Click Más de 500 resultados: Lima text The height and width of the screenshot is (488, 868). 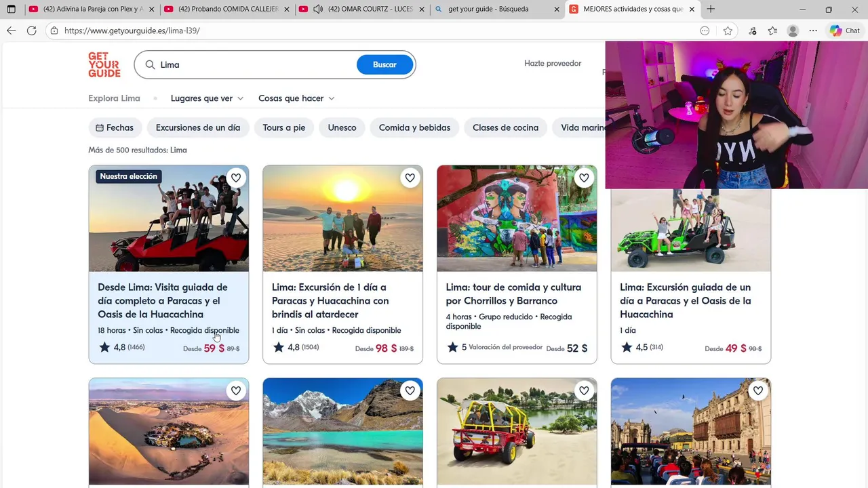[x=138, y=150]
